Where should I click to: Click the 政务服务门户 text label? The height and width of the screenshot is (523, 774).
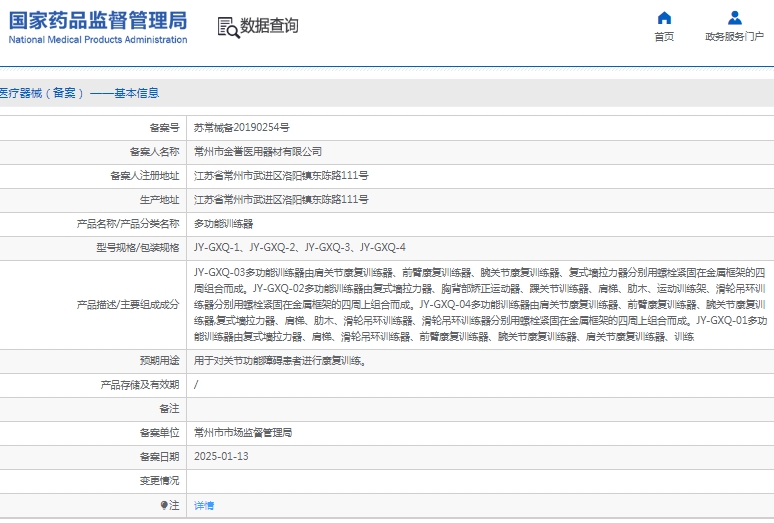point(735,37)
